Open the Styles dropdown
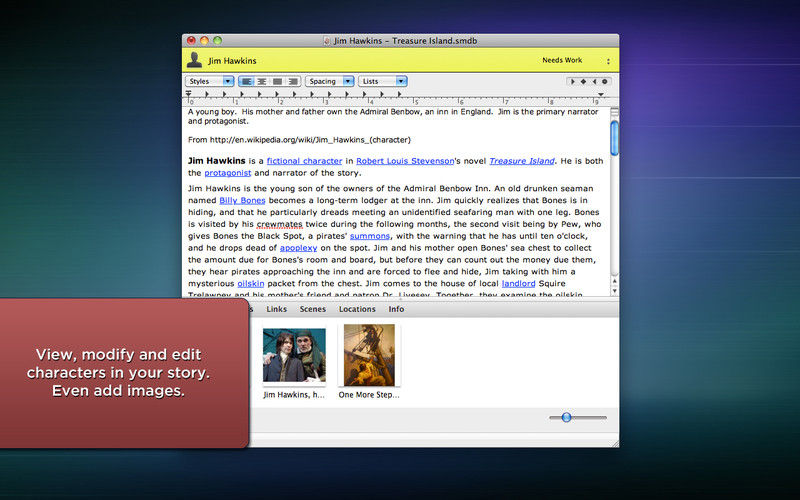800x500 pixels. coord(210,81)
